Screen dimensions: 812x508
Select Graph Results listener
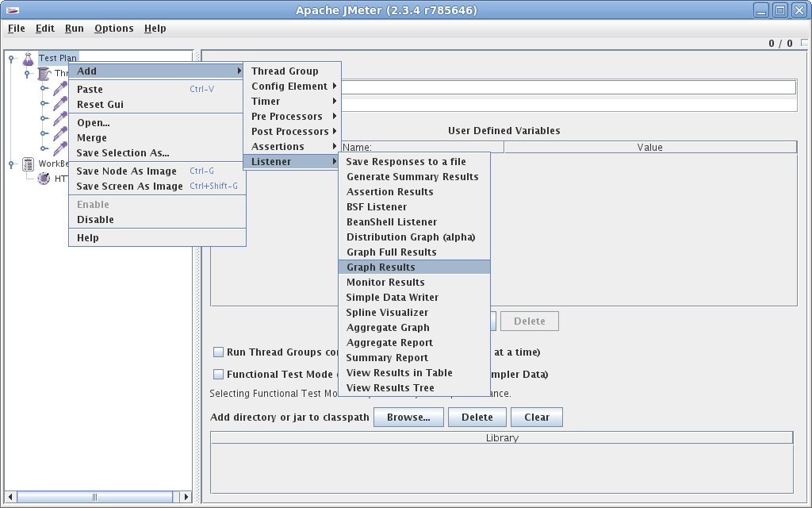pos(414,267)
